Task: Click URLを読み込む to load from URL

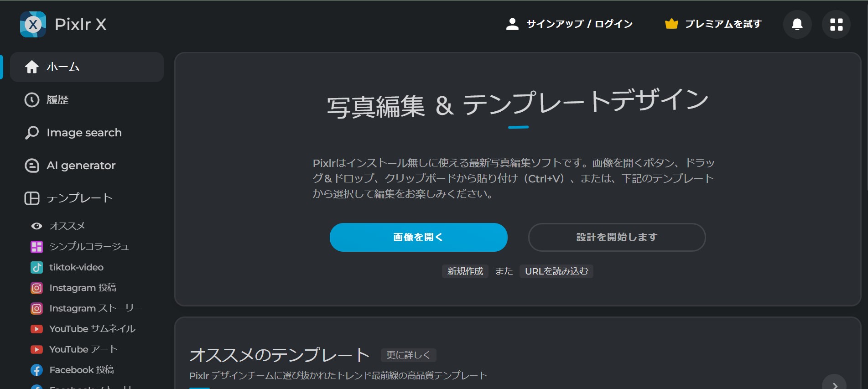Action: [x=556, y=271]
